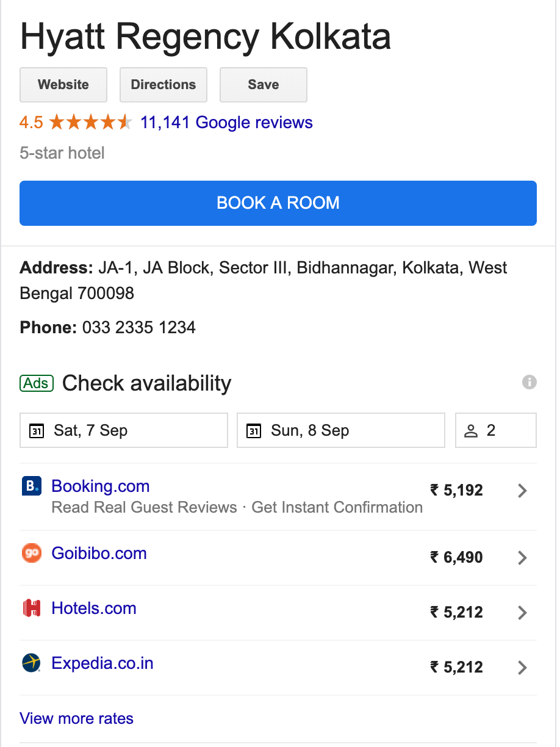560x747 pixels.
Task: Expand the Hotels.com rate chevron
Action: (x=522, y=613)
